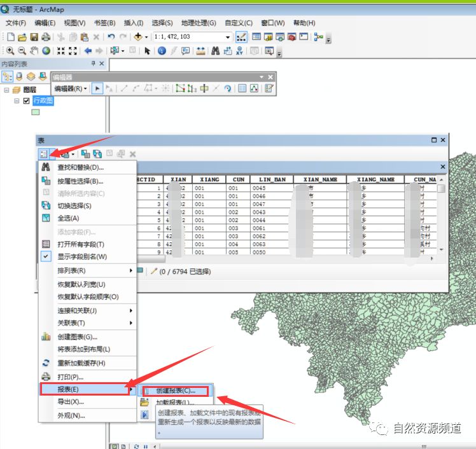Screen dimensions: 476x449
Task: Select the Edit tool arrow in Editor toolbar
Action: click(97, 89)
